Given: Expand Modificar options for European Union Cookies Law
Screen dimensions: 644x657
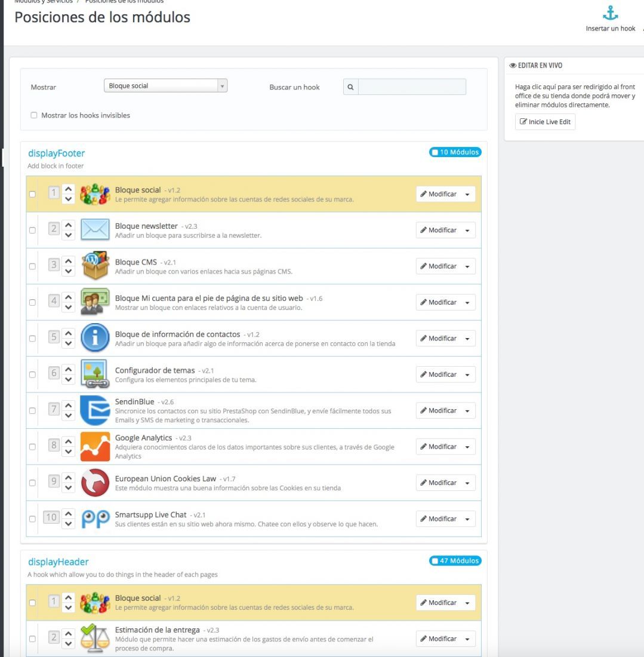Looking at the screenshot, I should [468, 483].
